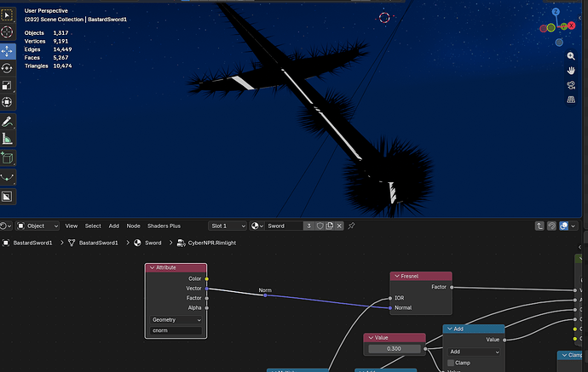Collapse the Attribute node
The width and height of the screenshot is (588, 372).
[x=152, y=268]
